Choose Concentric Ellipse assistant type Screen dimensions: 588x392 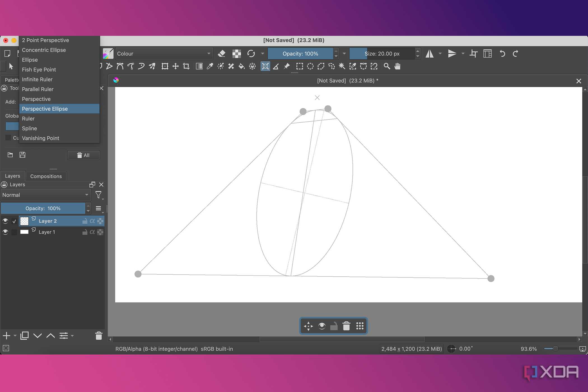(x=59, y=50)
